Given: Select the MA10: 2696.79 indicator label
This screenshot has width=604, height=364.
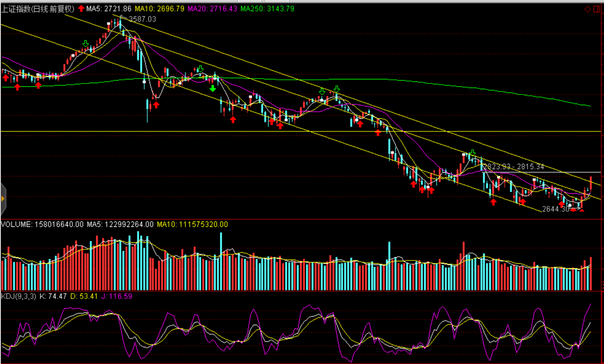Looking at the screenshot, I should click(x=159, y=9).
